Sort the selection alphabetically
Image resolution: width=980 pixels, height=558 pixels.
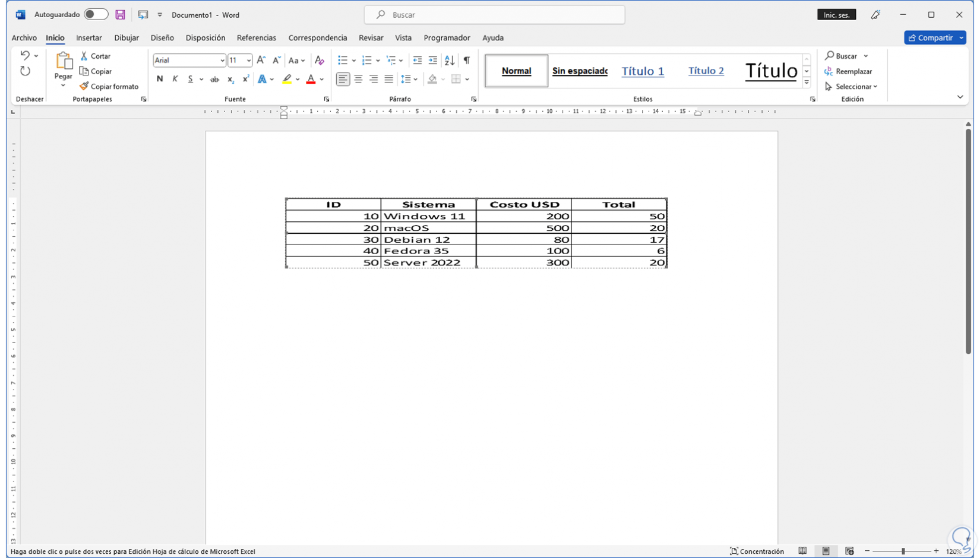pos(450,60)
